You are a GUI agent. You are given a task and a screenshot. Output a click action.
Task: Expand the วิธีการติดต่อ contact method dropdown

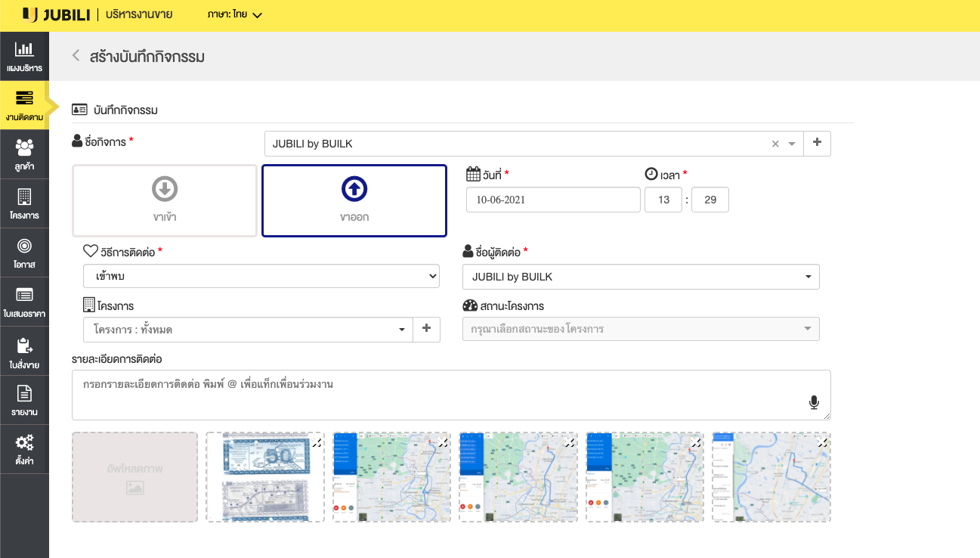[261, 277]
